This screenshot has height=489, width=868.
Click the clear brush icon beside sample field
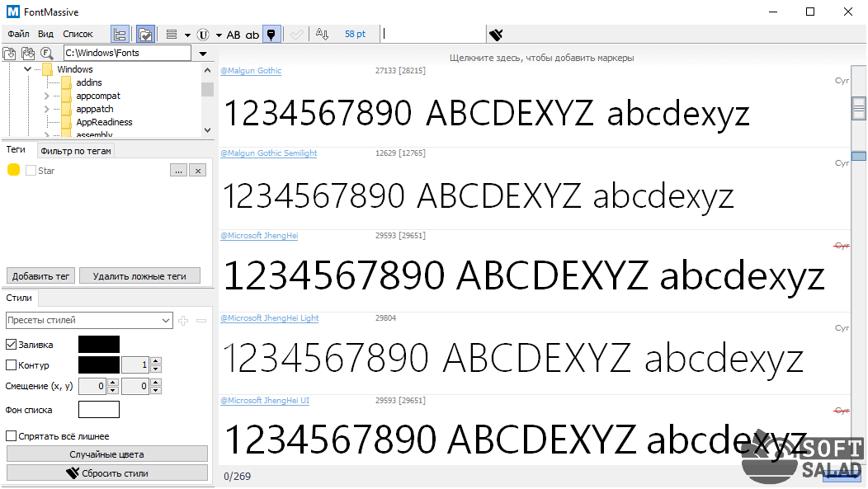(496, 35)
